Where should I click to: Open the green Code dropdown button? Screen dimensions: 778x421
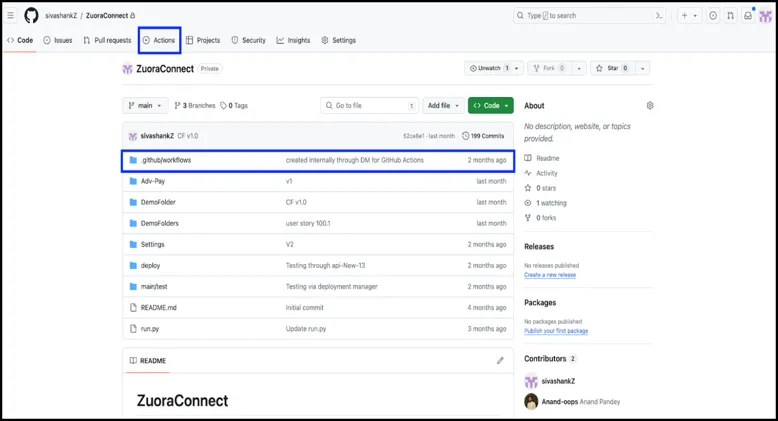(x=491, y=105)
